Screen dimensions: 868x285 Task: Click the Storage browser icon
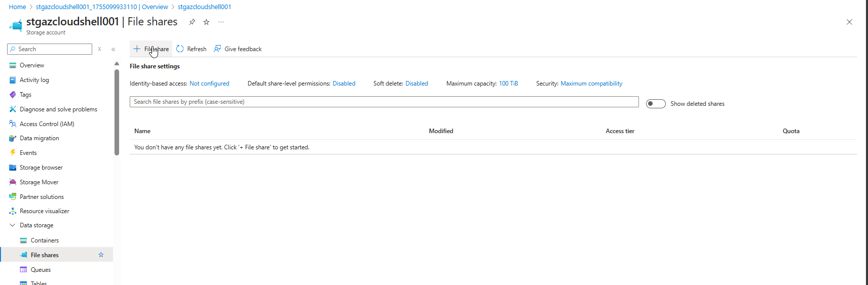click(13, 168)
